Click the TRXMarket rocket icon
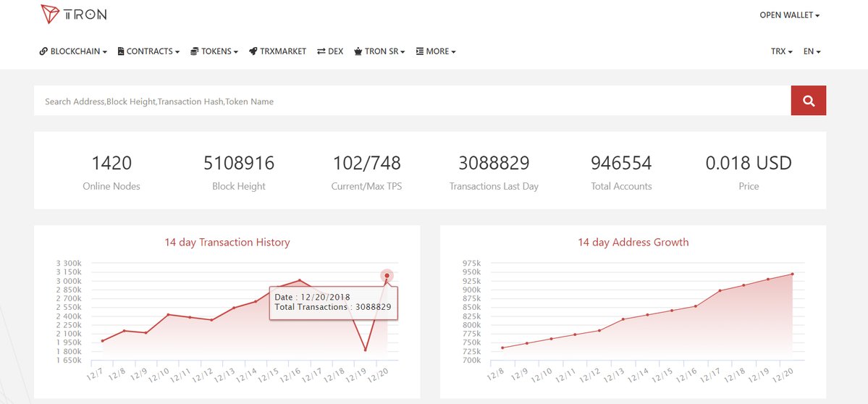The width and height of the screenshot is (868, 404). pos(253,51)
